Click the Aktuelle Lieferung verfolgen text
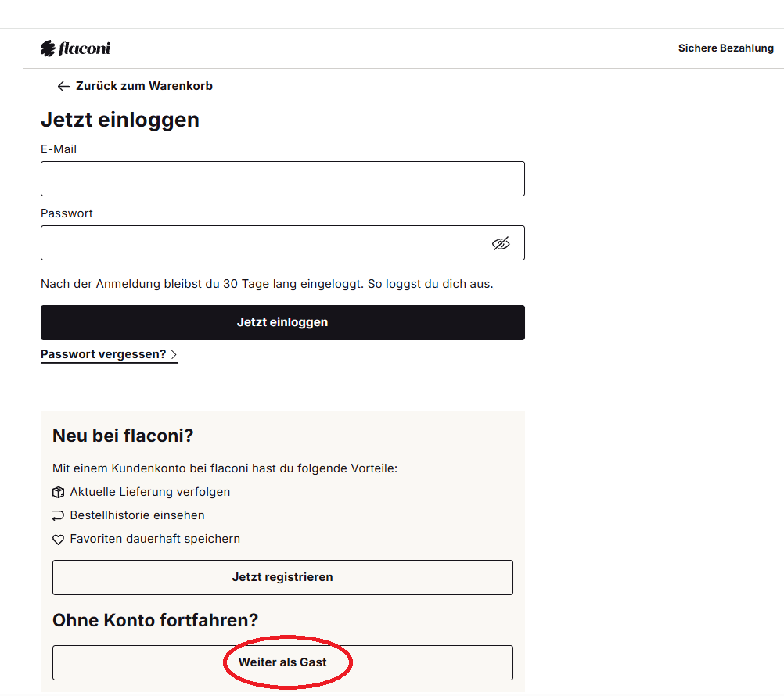This screenshot has height=696, width=784. 150,492
